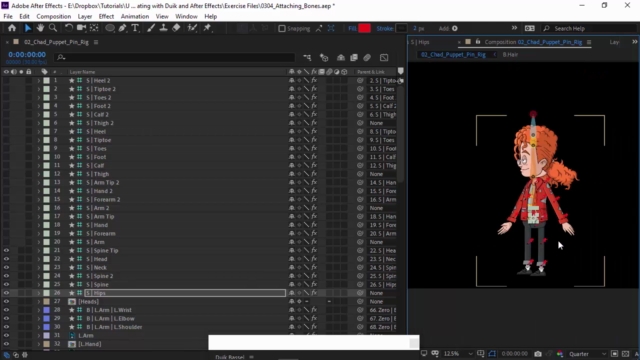Open the Layer menu
This screenshot has height=360, width=640.
click(x=84, y=16)
